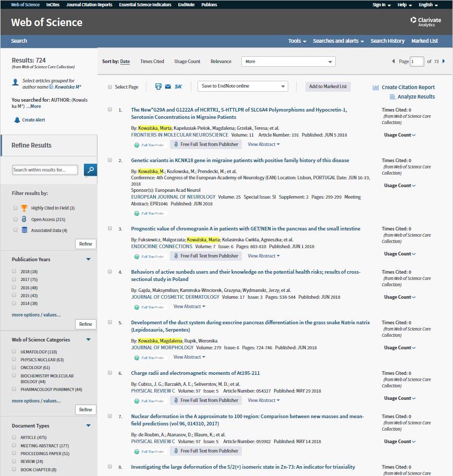Click Add to Marked List button
This screenshot has height=476, width=453.
click(328, 87)
